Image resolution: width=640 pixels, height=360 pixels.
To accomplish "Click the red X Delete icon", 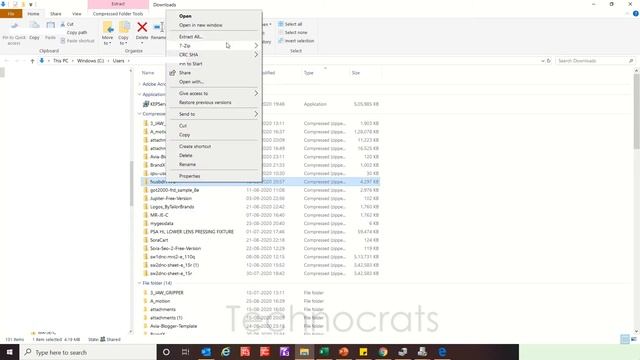I will (142, 27).
